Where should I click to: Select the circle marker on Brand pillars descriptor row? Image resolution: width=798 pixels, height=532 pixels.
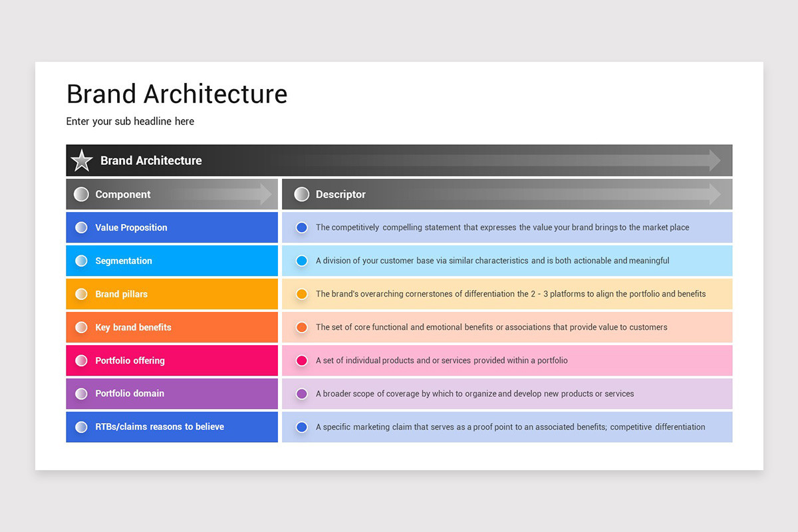coord(301,294)
